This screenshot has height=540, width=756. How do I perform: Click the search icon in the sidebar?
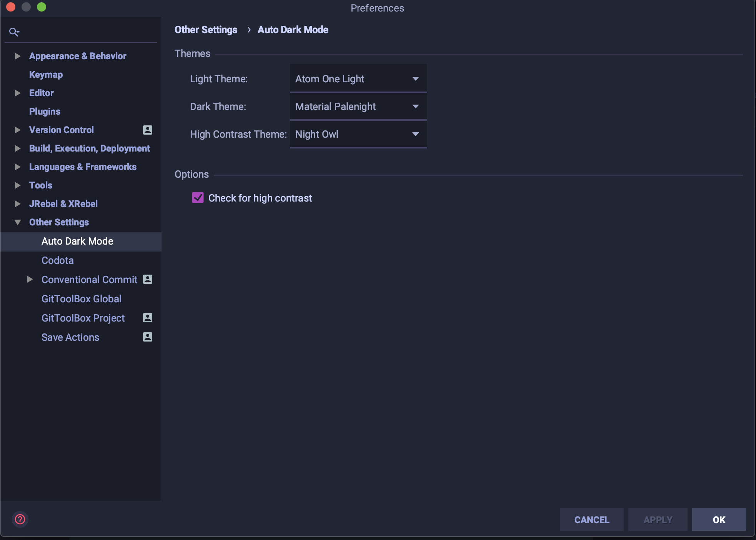(14, 32)
